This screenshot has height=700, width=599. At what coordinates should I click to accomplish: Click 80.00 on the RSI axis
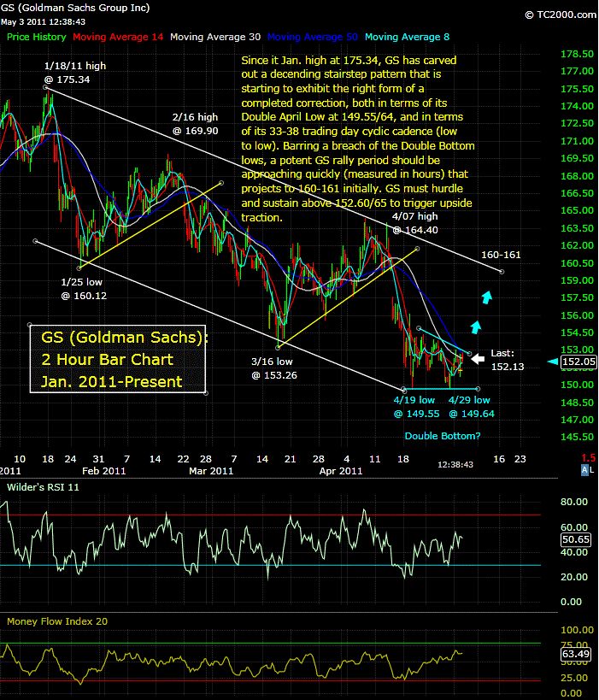[x=574, y=502]
